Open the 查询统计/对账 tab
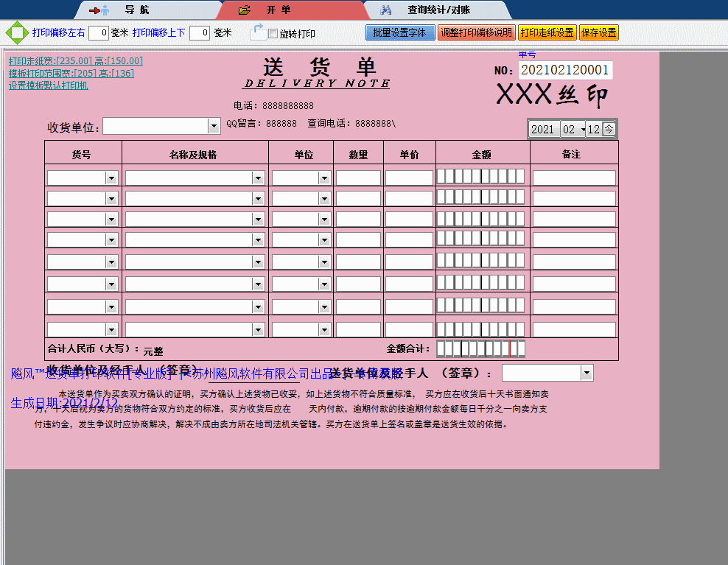This screenshot has width=728, height=565. (x=438, y=10)
